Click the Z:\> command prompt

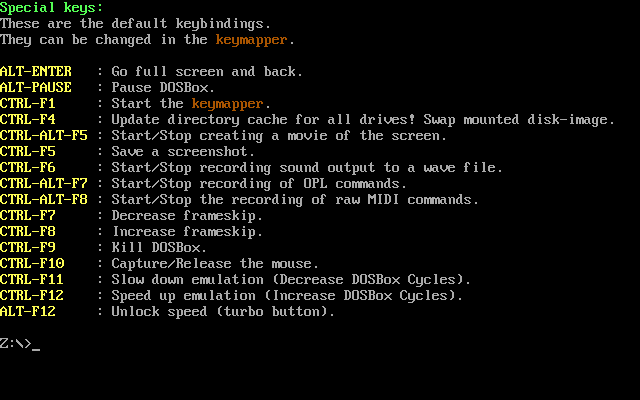16,343
